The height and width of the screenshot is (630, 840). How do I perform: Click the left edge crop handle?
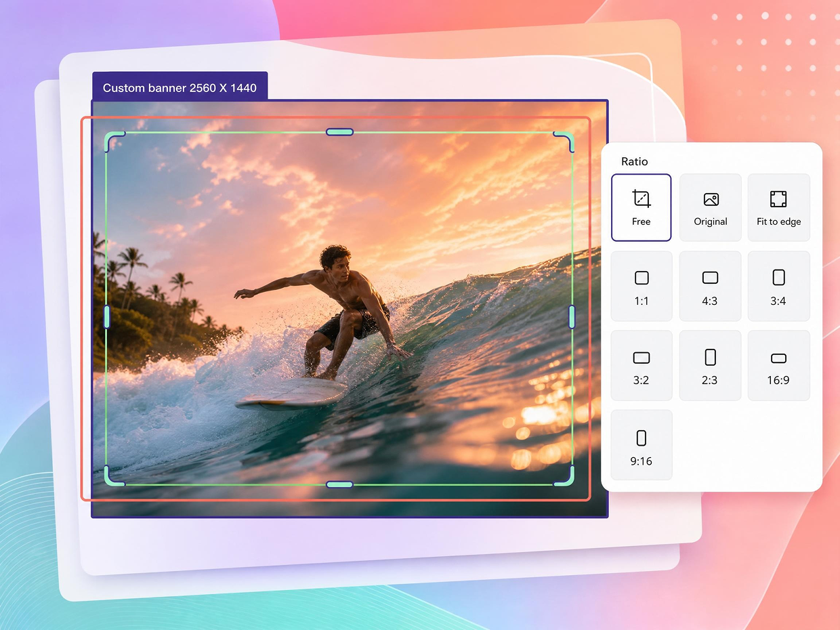point(106,316)
